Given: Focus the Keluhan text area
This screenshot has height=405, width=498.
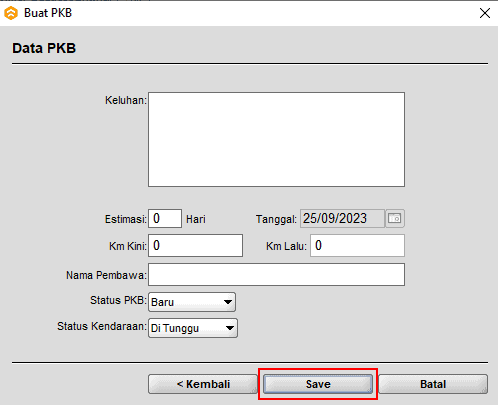Looking at the screenshot, I should point(276,139).
